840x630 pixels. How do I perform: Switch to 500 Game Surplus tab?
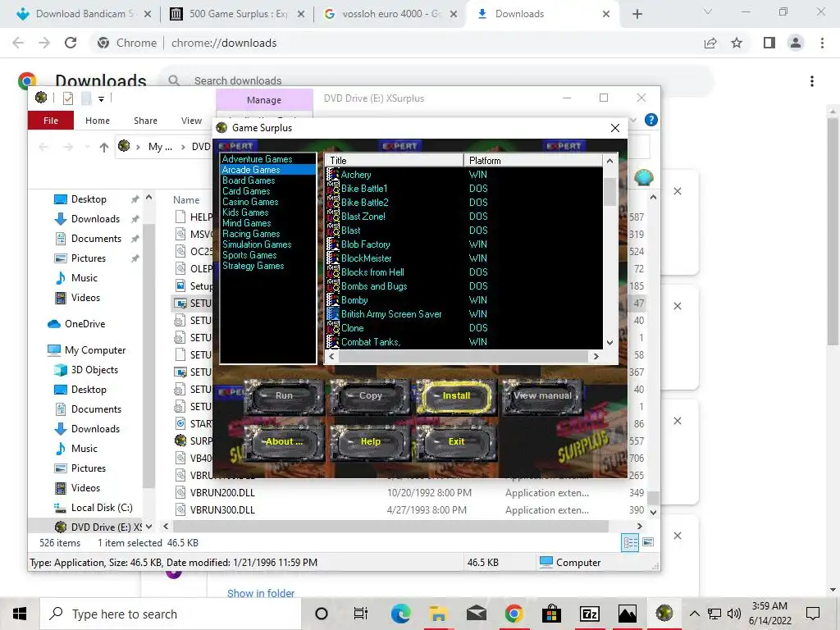[x=237, y=14]
